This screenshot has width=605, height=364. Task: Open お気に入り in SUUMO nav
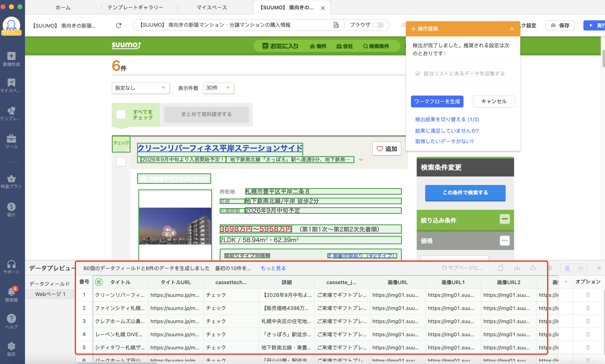point(280,46)
